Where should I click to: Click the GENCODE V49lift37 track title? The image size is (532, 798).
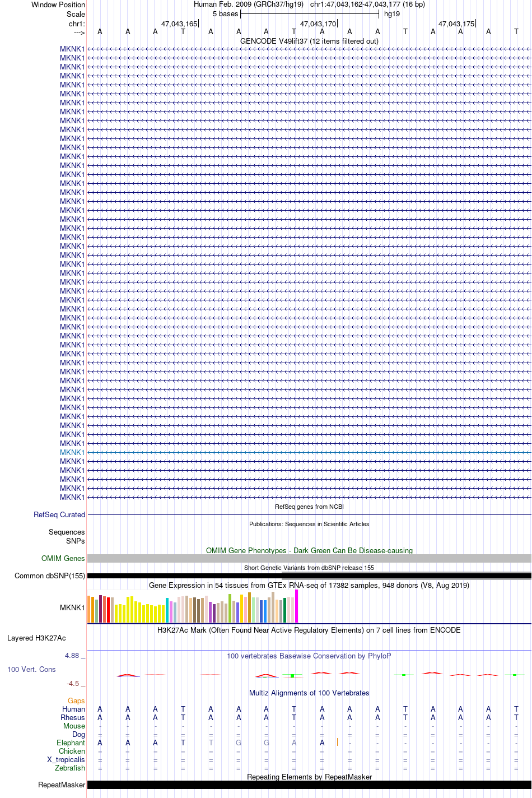[x=309, y=41]
